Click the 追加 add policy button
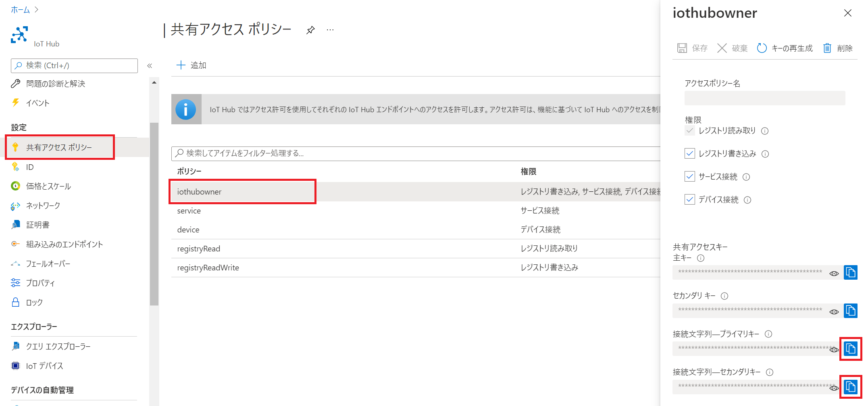The height and width of the screenshot is (406, 868). [192, 65]
